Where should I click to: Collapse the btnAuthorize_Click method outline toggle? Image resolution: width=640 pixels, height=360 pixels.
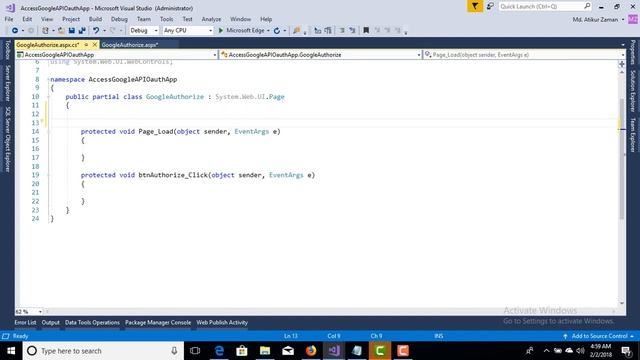[x=48, y=175]
